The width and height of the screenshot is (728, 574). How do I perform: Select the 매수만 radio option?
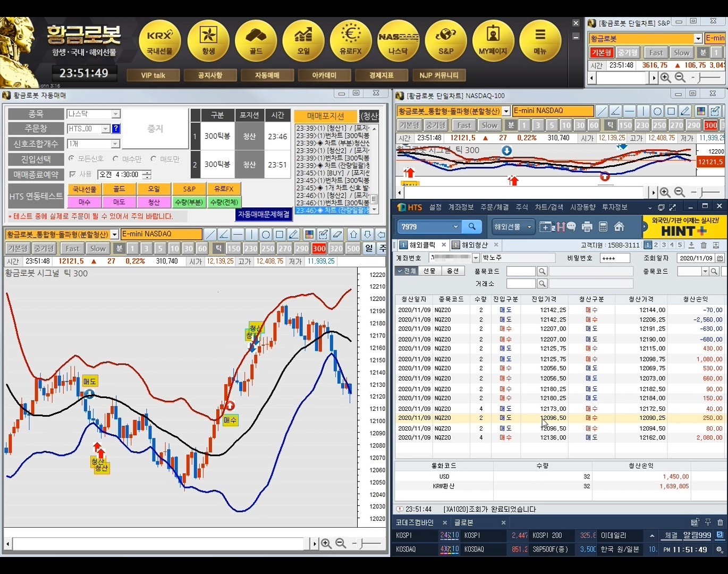click(x=115, y=158)
